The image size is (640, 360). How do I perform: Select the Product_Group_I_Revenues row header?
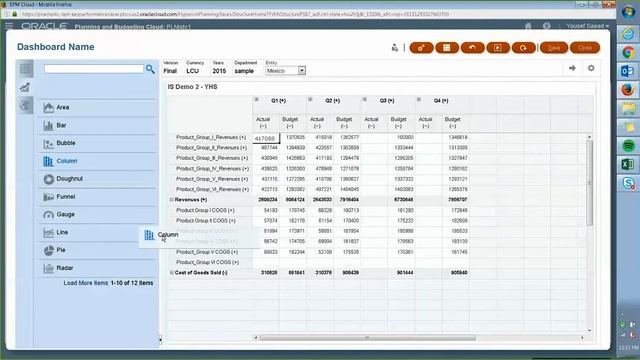tap(211, 138)
